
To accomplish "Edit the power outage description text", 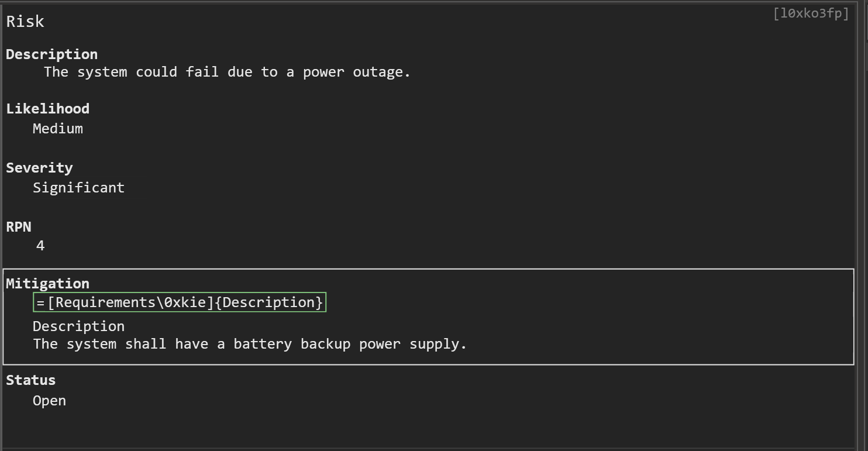I will 227,72.
